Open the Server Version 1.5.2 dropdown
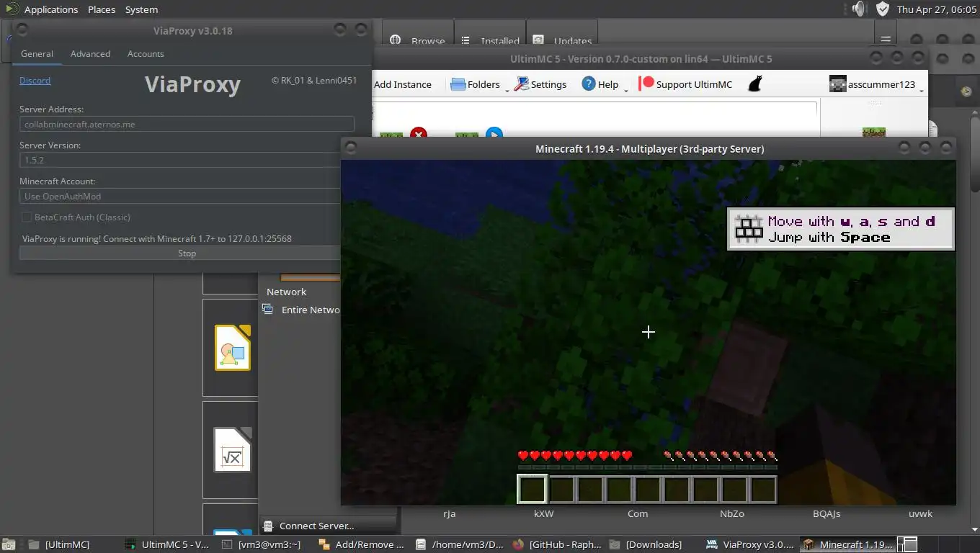 point(180,160)
